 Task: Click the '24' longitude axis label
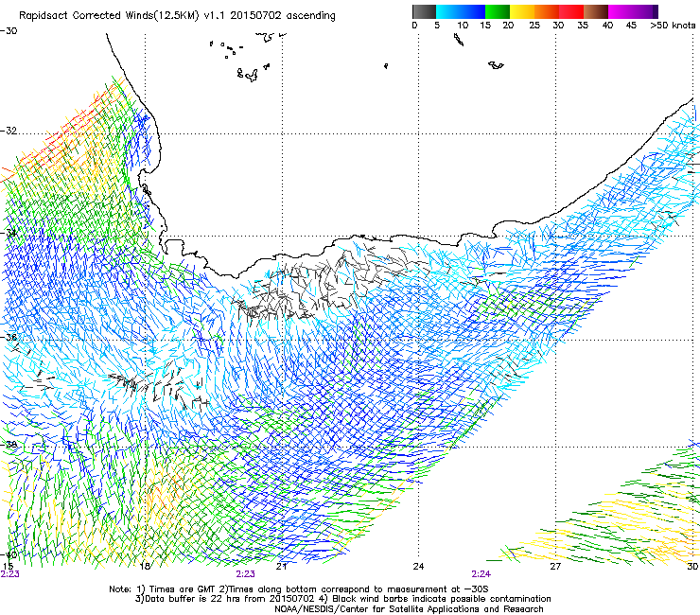click(418, 567)
